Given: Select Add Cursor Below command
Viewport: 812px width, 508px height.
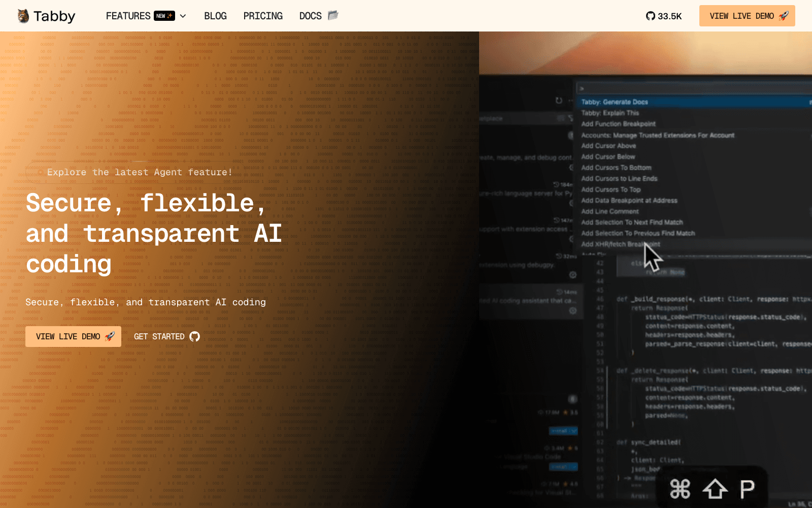Looking at the screenshot, I should click(x=607, y=157).
